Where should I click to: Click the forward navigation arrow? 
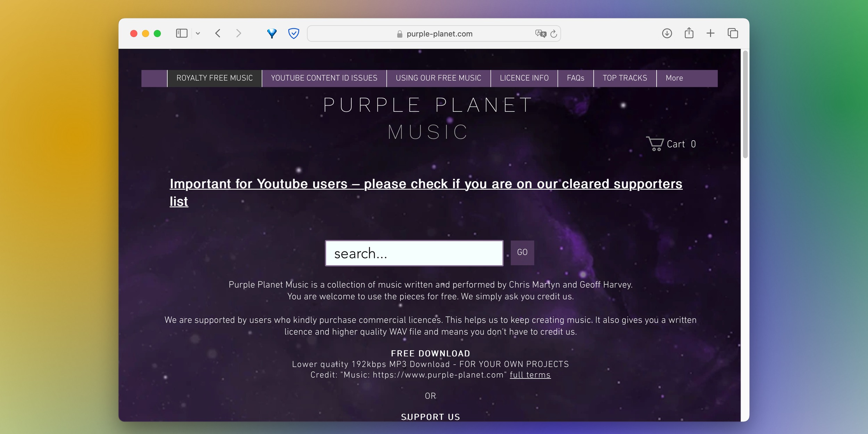point(239,33)
